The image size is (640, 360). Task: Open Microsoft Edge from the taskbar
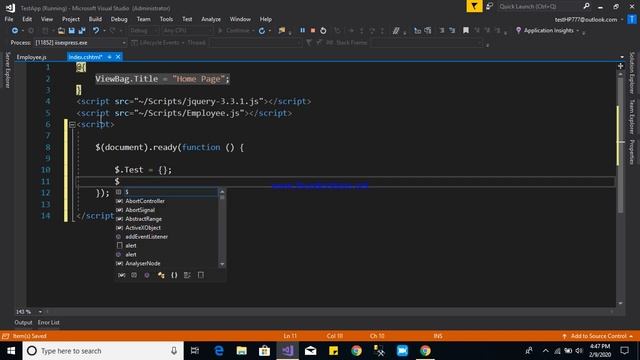pos(219,351)
